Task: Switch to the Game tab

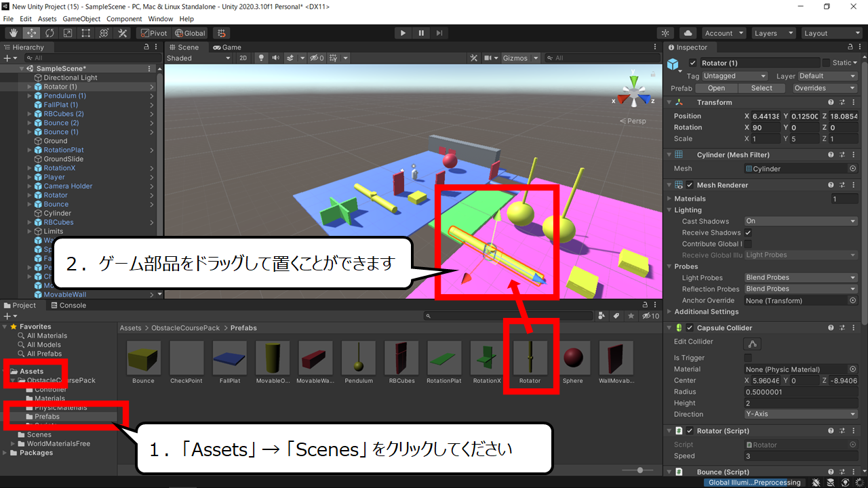Action: (227, 47)
